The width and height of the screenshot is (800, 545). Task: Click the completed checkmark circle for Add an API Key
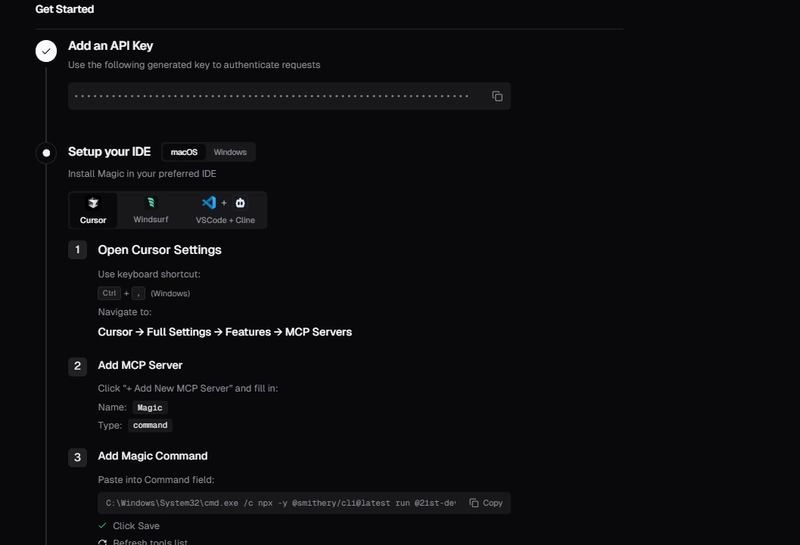tap(46, 51)
